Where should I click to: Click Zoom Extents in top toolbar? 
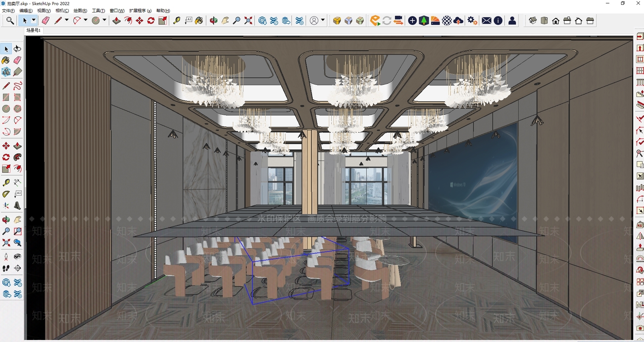(x=248, y=21)
